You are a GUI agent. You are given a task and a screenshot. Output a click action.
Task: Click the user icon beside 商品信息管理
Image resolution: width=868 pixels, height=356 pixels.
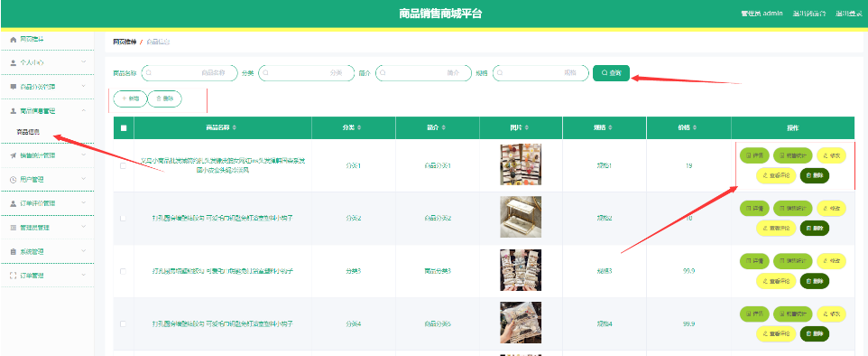click(x=14, y=111)
